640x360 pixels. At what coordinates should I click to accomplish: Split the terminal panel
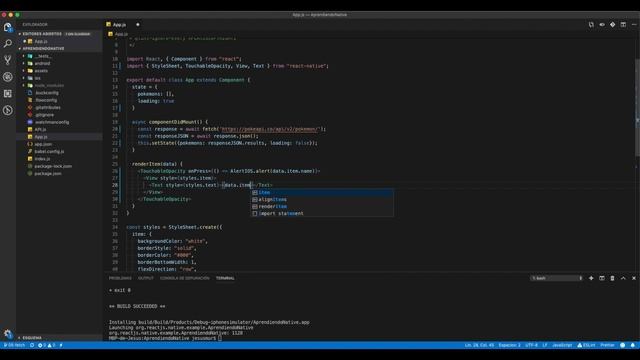602,278
